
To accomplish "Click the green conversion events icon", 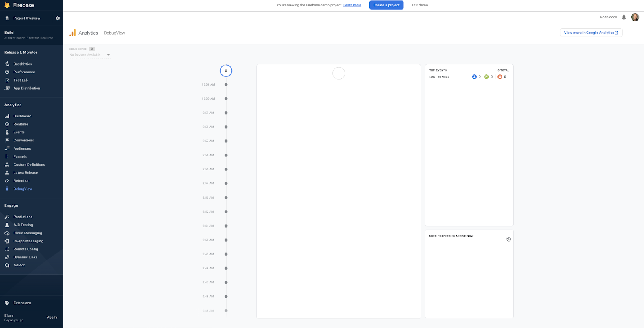I will coord(486,77).
